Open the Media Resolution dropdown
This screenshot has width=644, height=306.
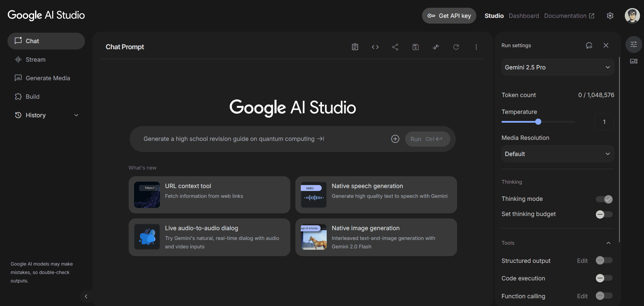557,154
